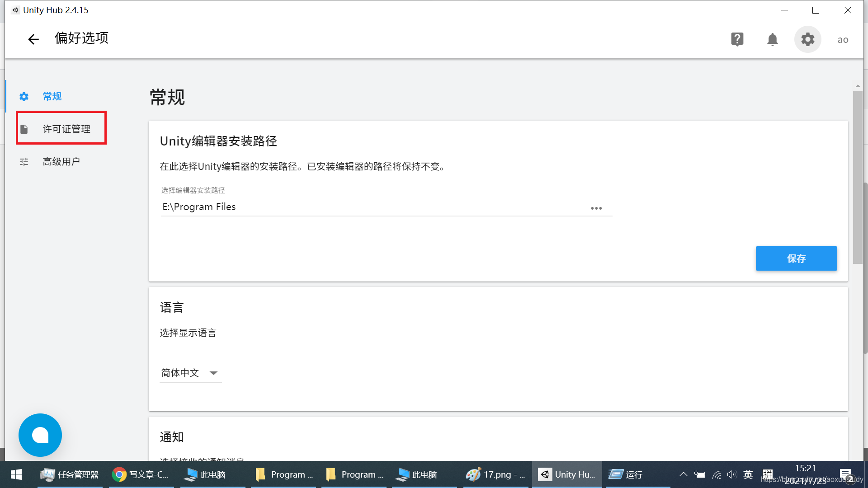Switch to 任务管理器 on the taskbar
Screen dimensions: 868x488
click(70, 474)
